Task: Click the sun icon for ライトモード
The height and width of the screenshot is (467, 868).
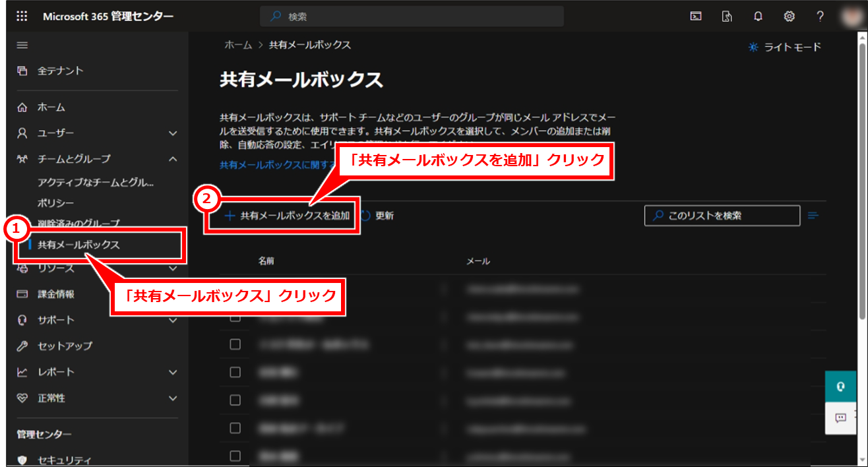Action: pos(753,47)
